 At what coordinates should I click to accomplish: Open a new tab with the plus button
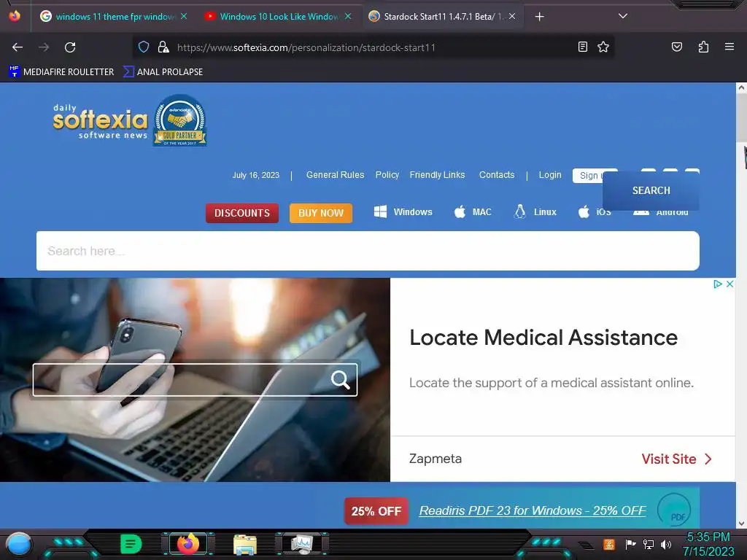[539, 17]
